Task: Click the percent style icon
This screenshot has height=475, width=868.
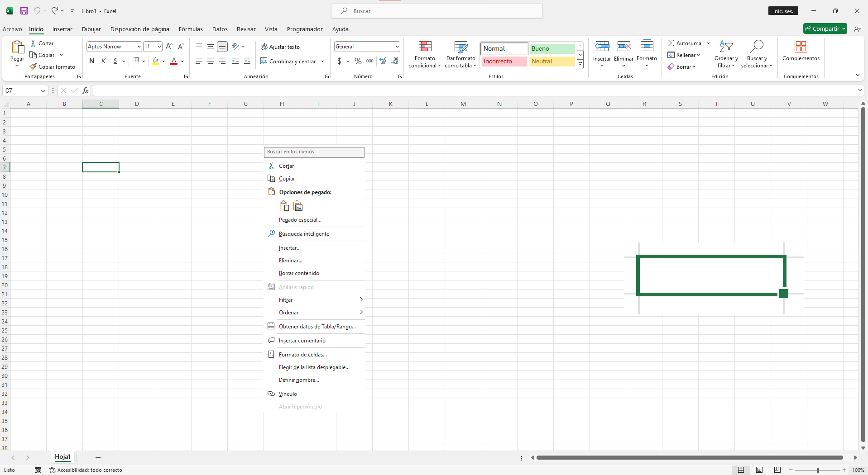Action: click(358, 61)
